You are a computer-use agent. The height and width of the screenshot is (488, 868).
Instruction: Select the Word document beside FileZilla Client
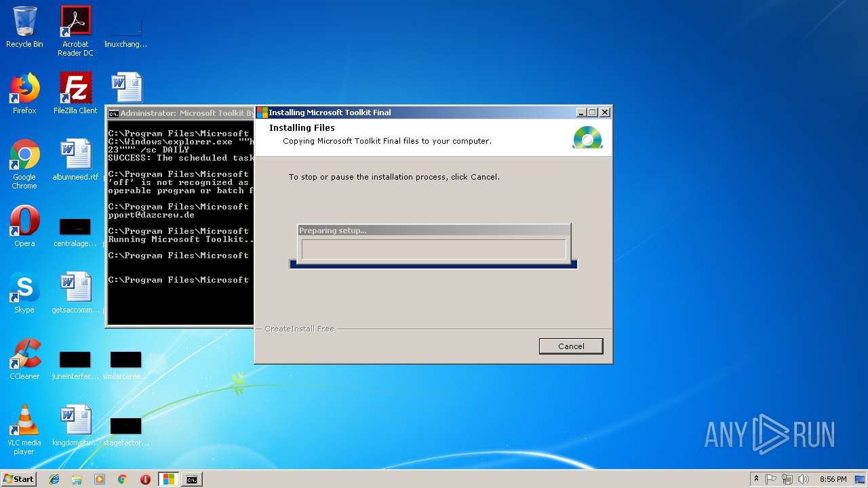[x=126, y=88]
